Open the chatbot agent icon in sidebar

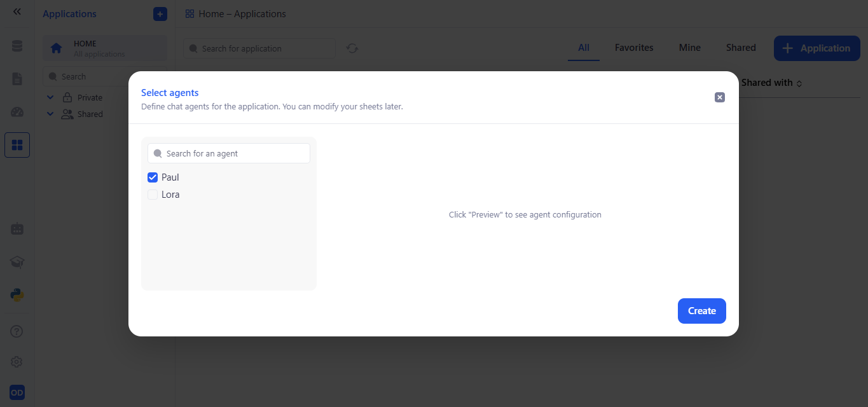click(17, 228)
